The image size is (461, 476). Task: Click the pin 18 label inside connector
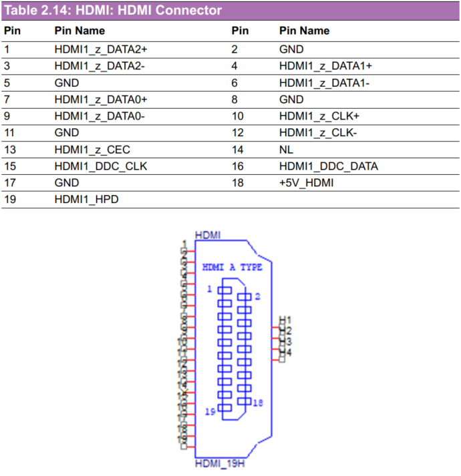(257, 403)
